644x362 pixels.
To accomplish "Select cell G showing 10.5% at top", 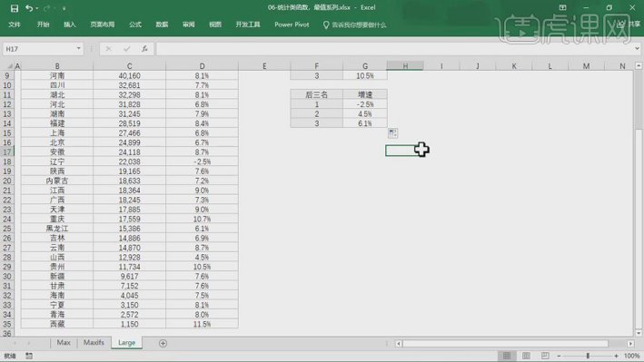I will point(365,75).
